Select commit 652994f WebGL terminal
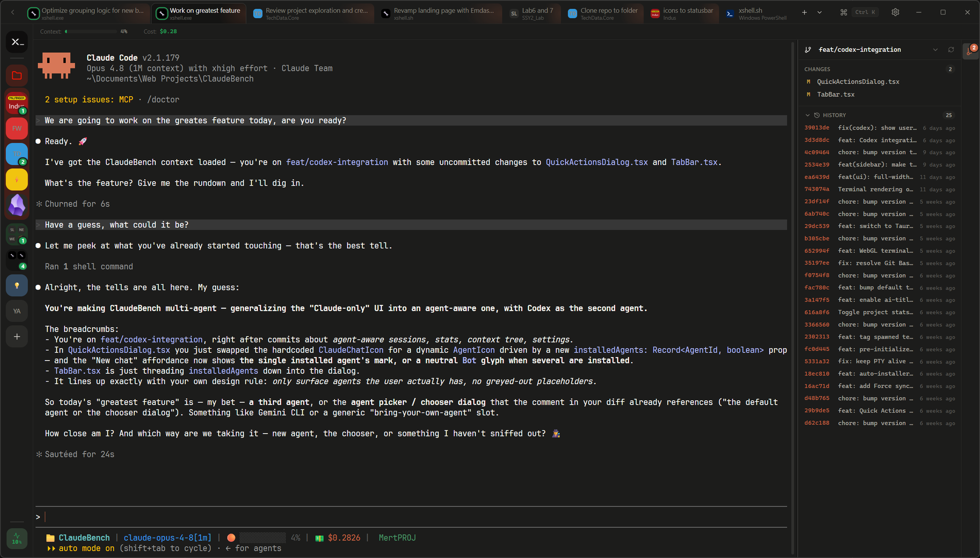The height and width of the screenshot is (558, 980). tap(879, 251)
